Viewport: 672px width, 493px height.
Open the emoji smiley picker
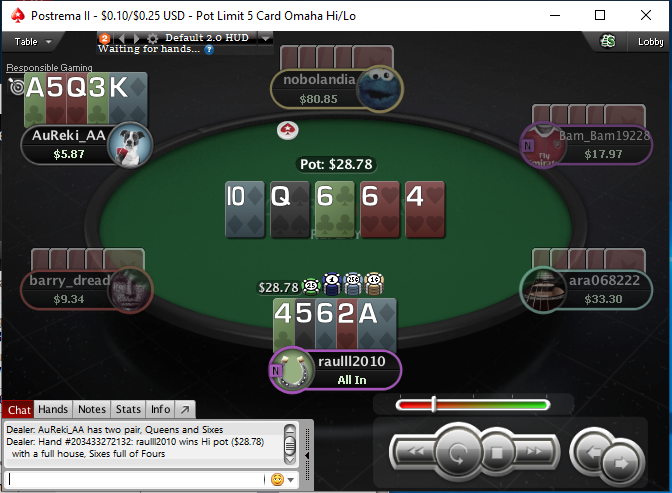[277, 479]
